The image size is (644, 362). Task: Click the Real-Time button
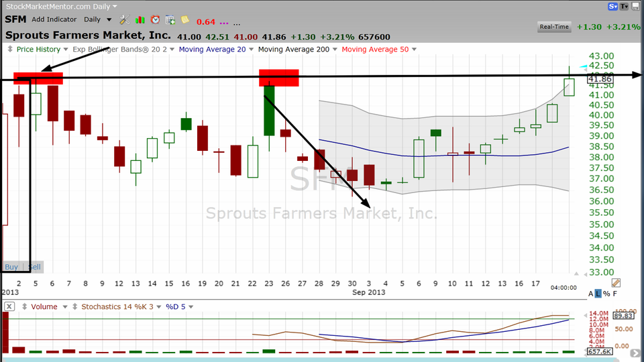point(554,27)
